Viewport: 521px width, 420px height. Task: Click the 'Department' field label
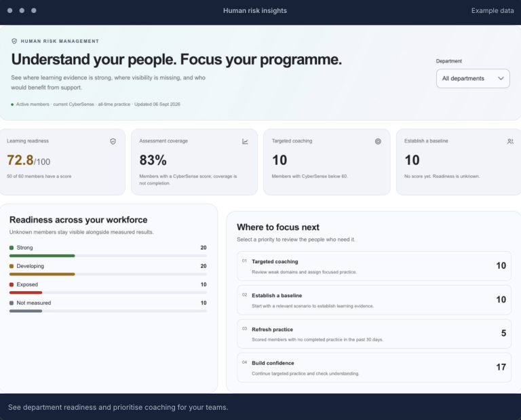coord(449,61)
